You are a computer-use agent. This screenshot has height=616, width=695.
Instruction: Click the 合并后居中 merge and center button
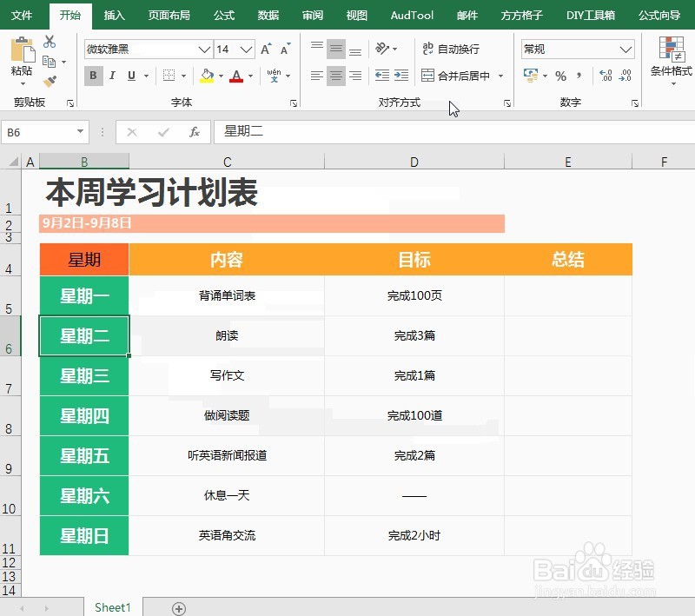458,76
